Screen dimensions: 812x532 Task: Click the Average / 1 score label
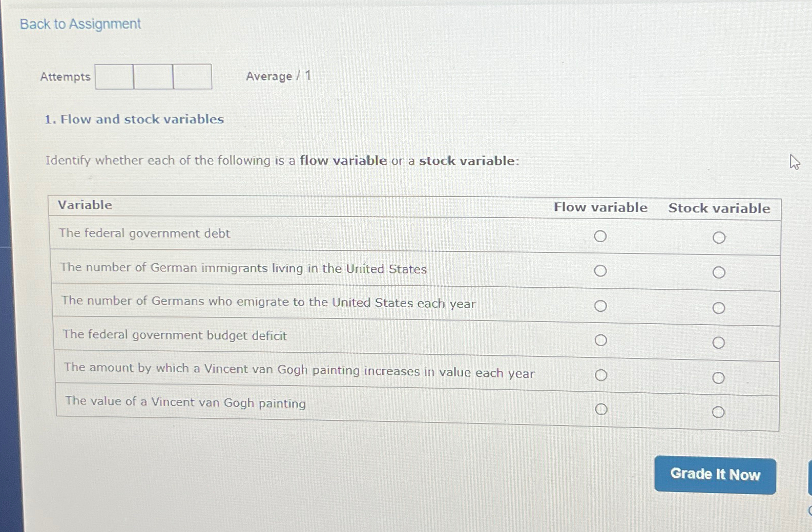[x=277, y=76]
